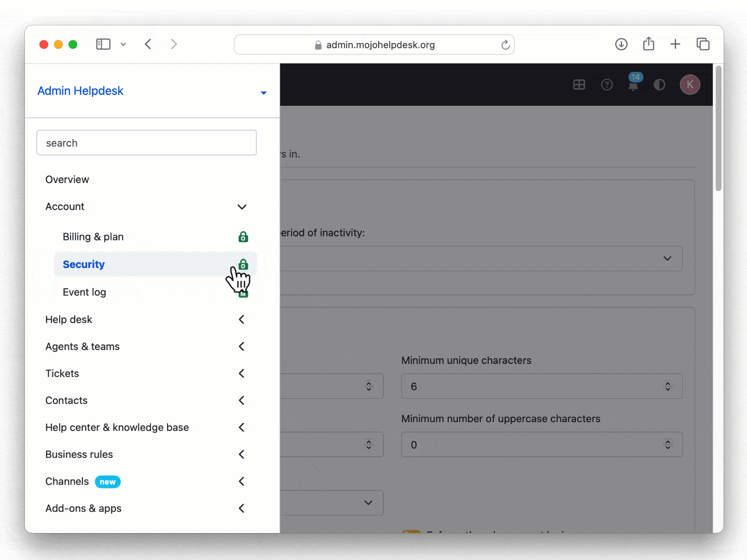The height and width of the screenshot is (560, 747).
Task: Click the Safari downloads icon
Action: tap(621, 45)
